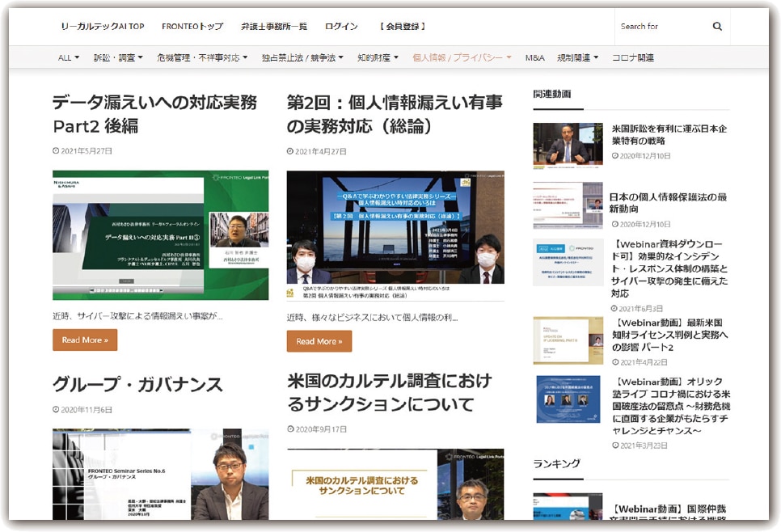The image size is (781, 532).
Task: Expand the 規制関連 dropdown menu
Action: [x=578, y=57]
